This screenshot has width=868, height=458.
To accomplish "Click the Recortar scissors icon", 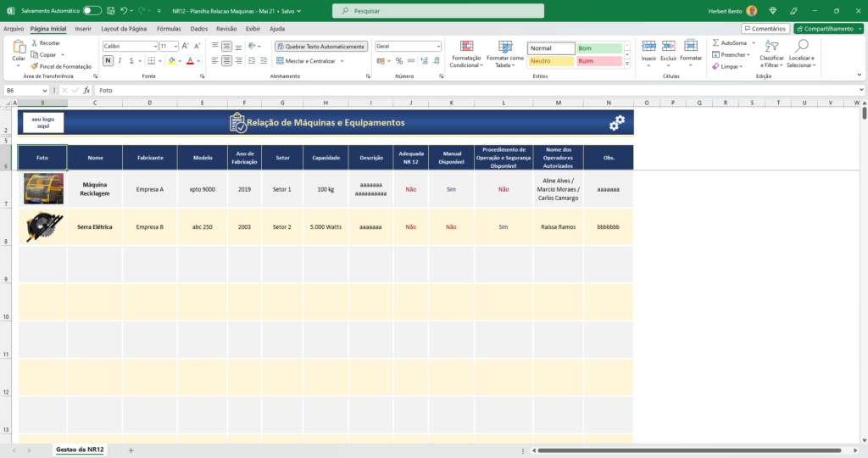I will (35, 42).
